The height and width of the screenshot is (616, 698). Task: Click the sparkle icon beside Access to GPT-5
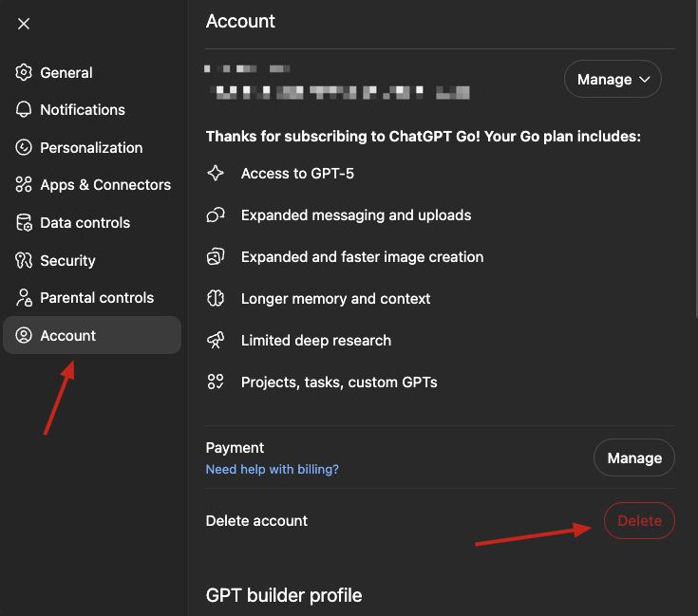(216, 173)
